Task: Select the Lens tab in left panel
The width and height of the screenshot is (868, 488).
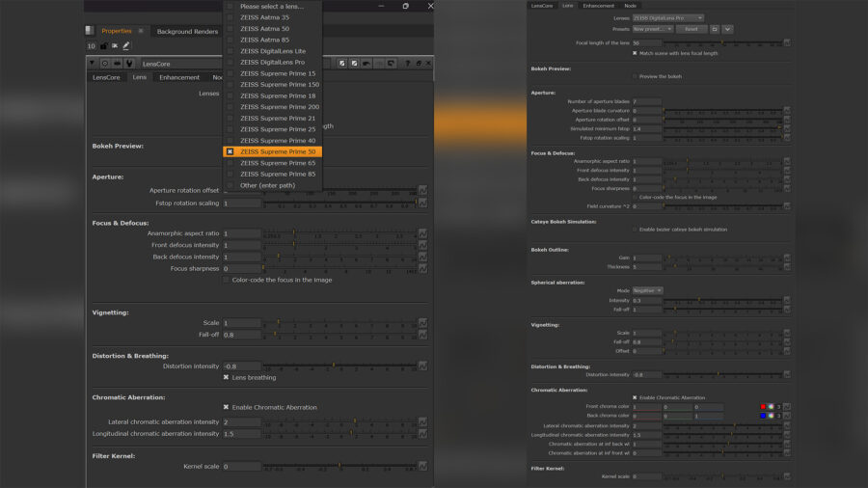Action: click(x=140, y=77)
